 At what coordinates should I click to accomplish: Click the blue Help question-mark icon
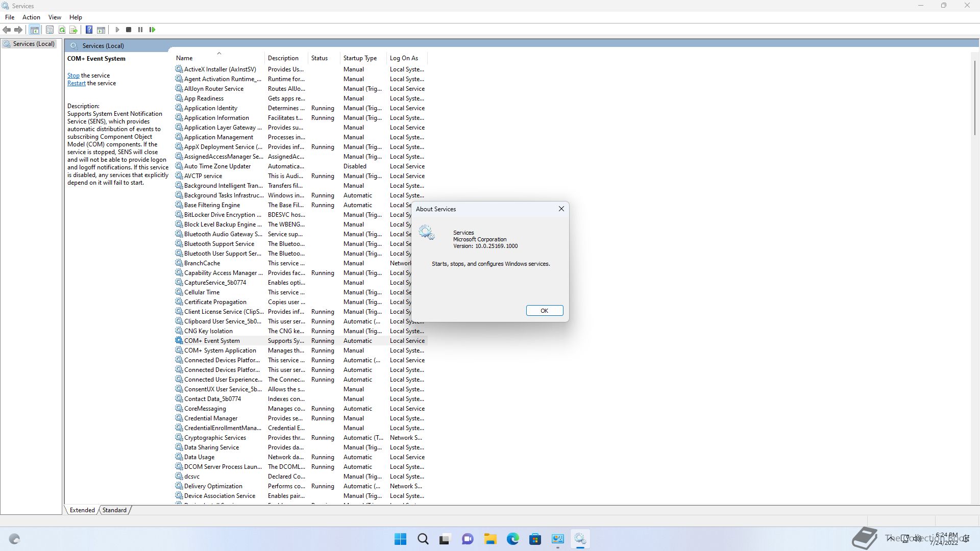pyautogui.click(x=89, y=30)
